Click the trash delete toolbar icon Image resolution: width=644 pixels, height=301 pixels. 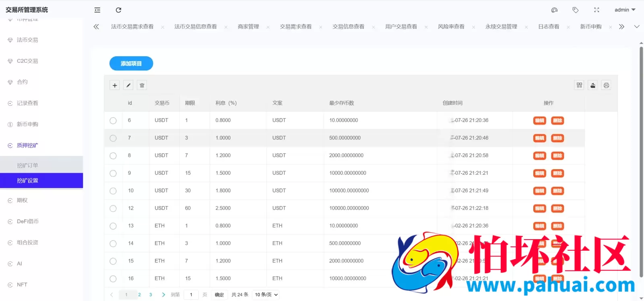pyautogui.click(x=142, y=85)
